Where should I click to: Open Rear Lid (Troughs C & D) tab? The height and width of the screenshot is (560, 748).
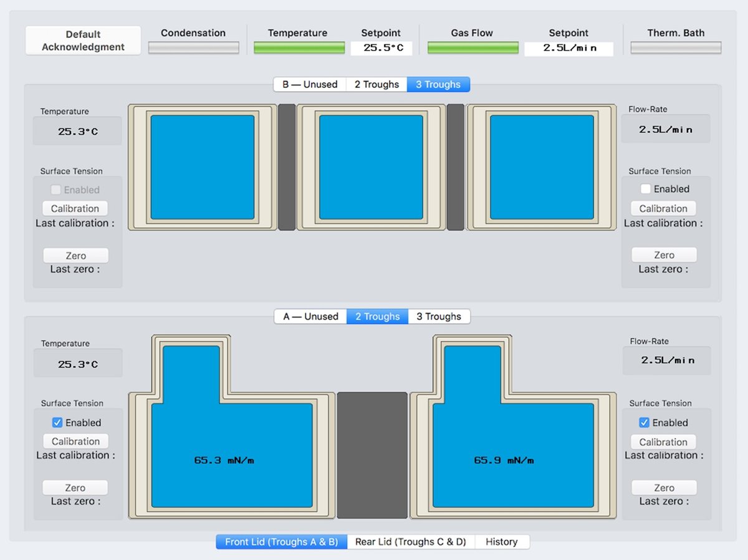[410, 542]
